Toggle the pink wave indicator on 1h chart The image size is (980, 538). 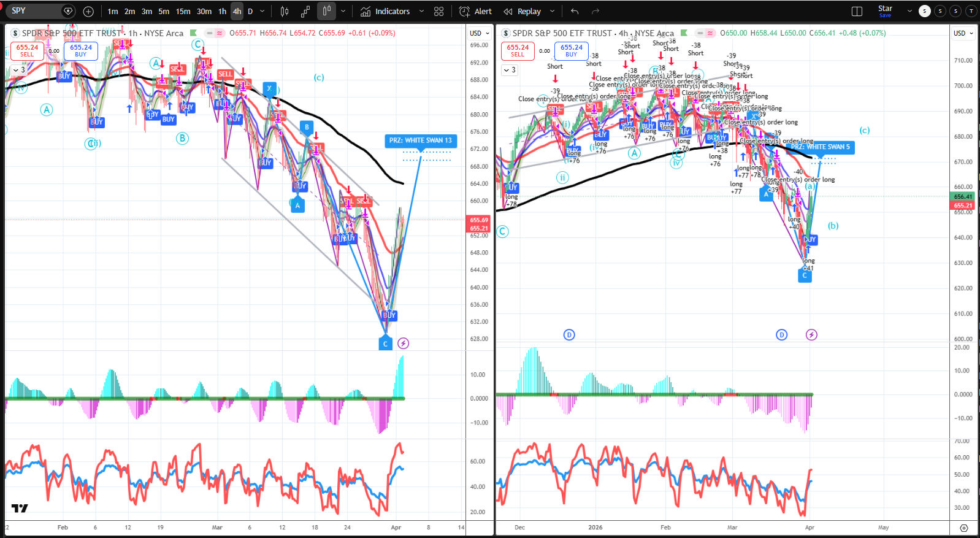220,33
